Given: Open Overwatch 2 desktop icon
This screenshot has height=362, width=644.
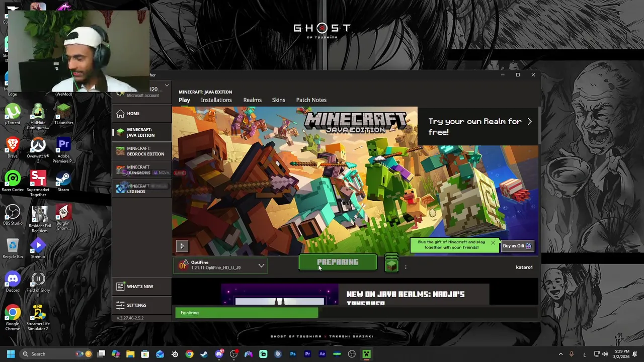Looking at the screenshot, I should [38, 151].
